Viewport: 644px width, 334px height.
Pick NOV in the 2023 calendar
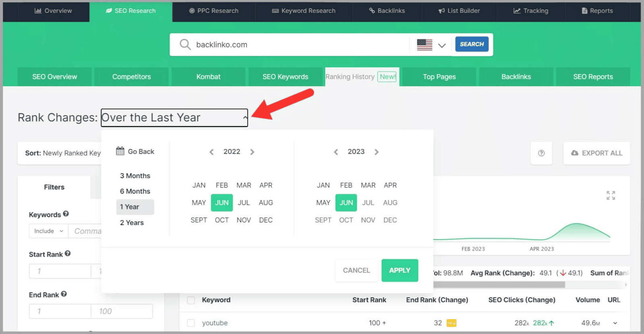(368, 220)
